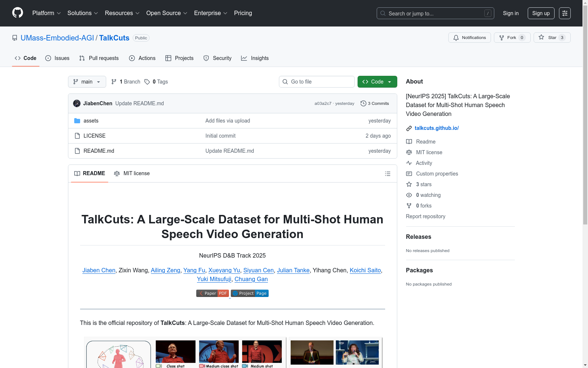Focus the Search or jump to field

[435, 13]
